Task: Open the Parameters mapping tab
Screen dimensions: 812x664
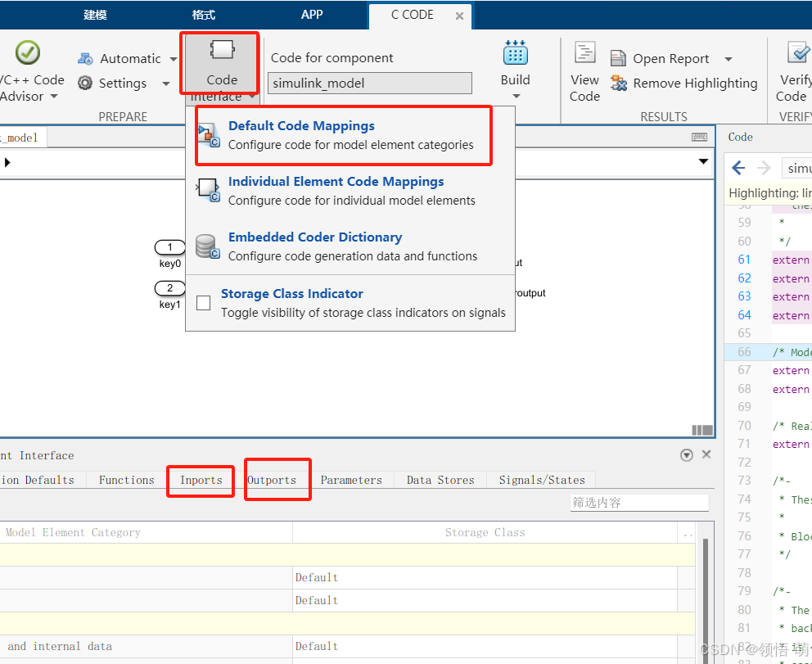Action: pos(351,480)
